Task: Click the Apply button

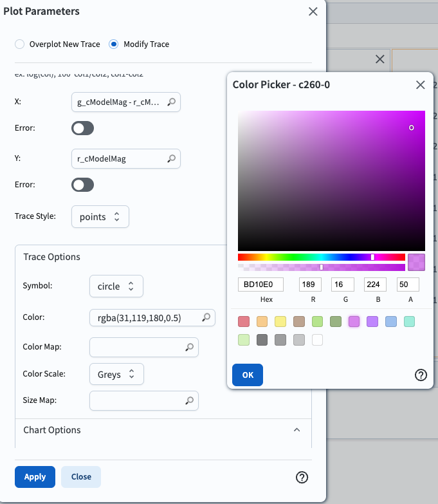Action: [35, 477]
